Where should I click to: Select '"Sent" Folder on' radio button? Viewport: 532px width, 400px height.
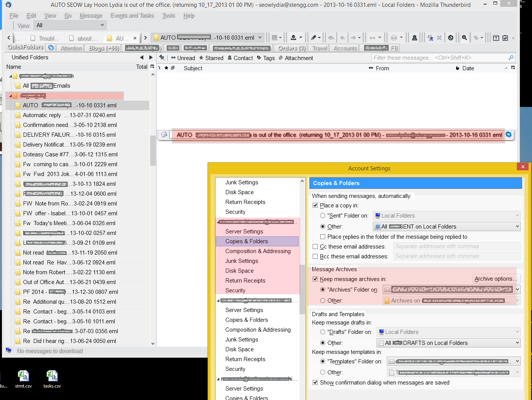coord(323,216)
